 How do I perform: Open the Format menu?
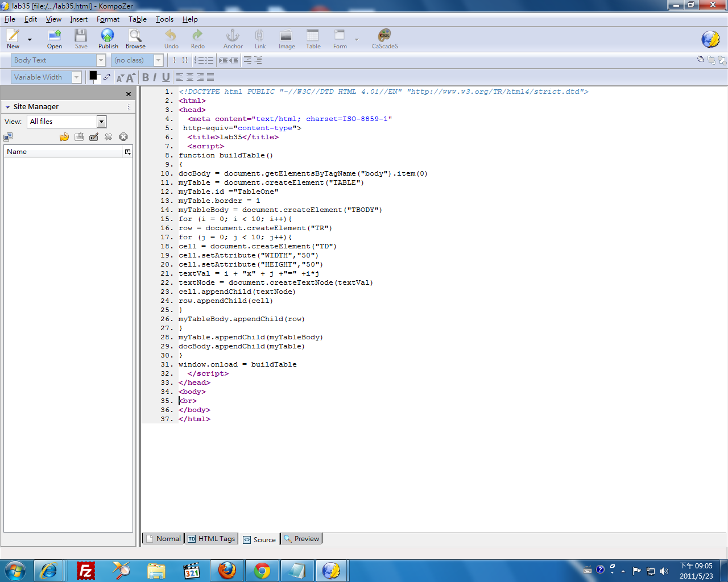coord(108,19)
